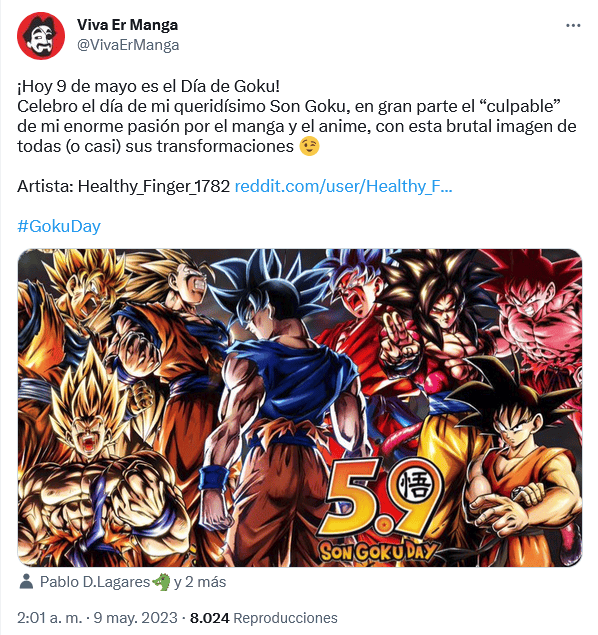Open the reddit.com/user/Healthy_F... link

pyautogui.click(x=343, y=186)
